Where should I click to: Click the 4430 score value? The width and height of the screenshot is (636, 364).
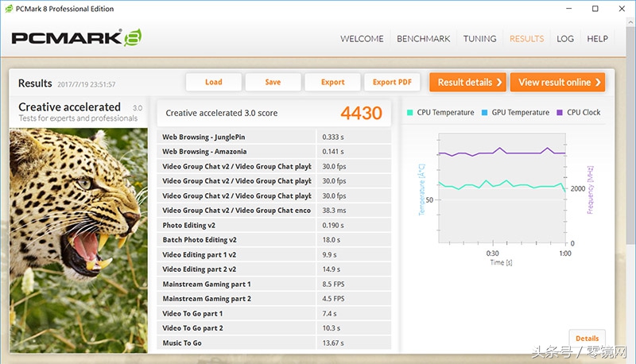pos(361,113)
